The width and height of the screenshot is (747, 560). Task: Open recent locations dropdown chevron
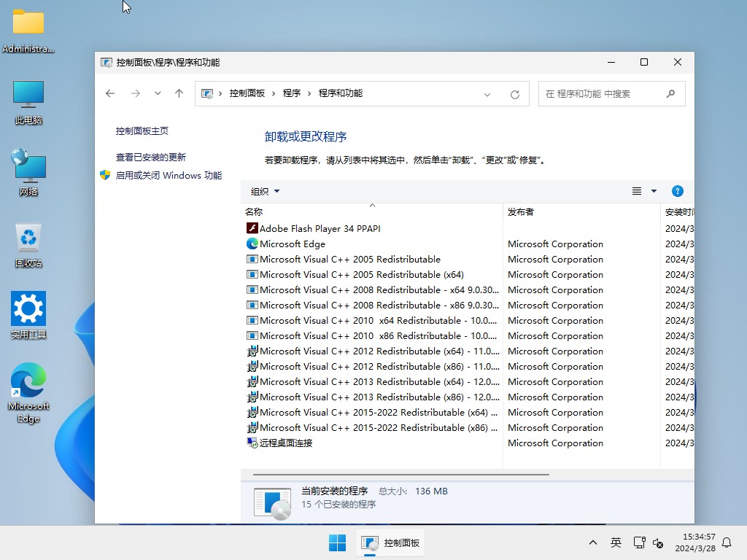158,93
